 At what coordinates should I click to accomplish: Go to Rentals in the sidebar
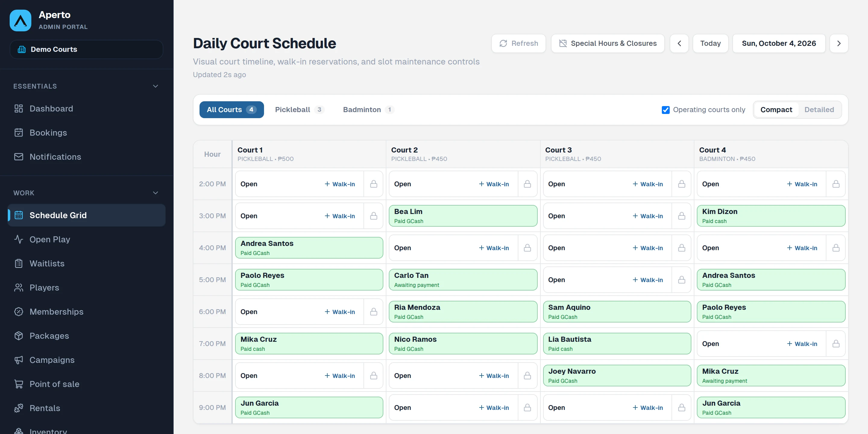point(86,408)
